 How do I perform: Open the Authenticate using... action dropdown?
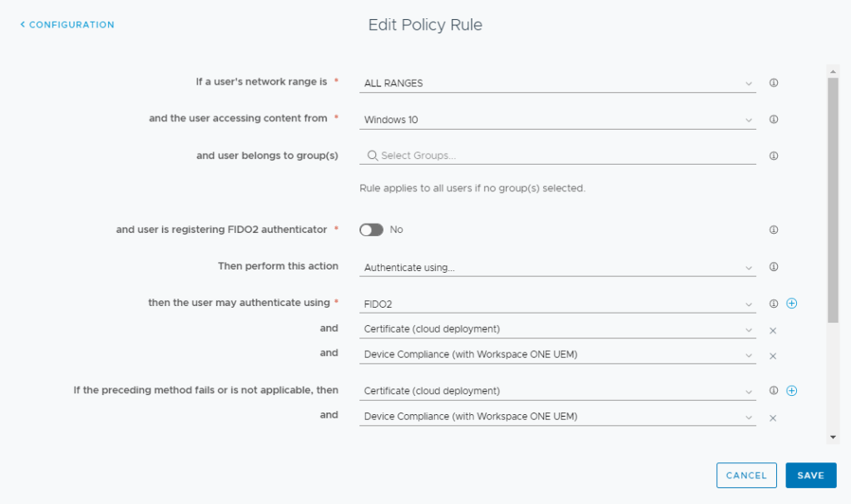coord(557,268)
